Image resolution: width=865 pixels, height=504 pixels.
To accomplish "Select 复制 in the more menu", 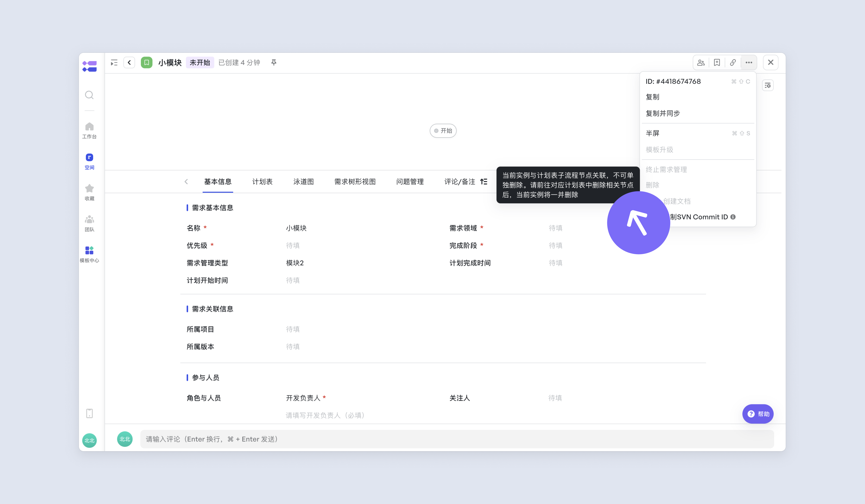I will coord(698,97).
